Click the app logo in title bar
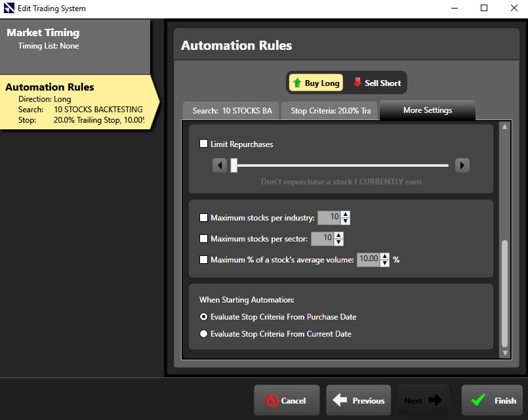 click(9, 9)
